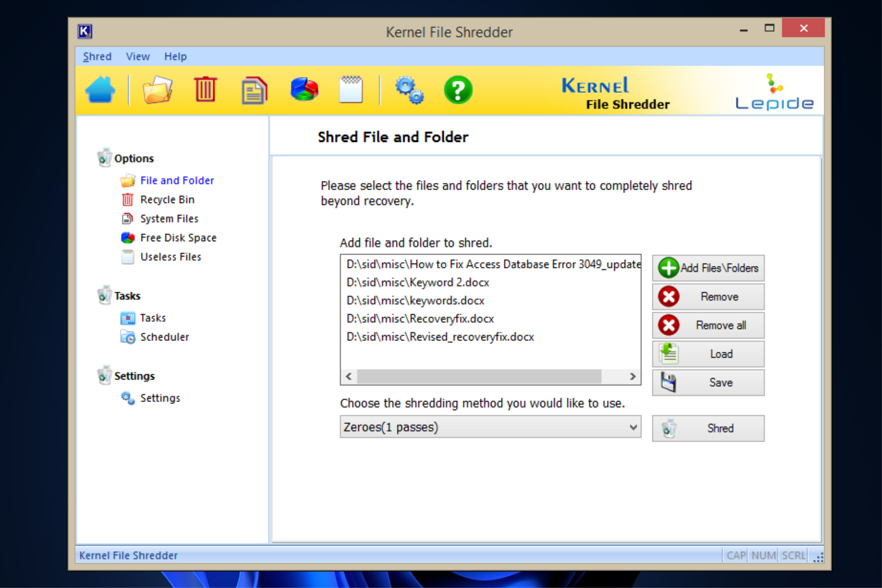The width and height of the screenshot is (882, 588).
Task: Click the Options group bin icon
Action: tap(104, 157)
